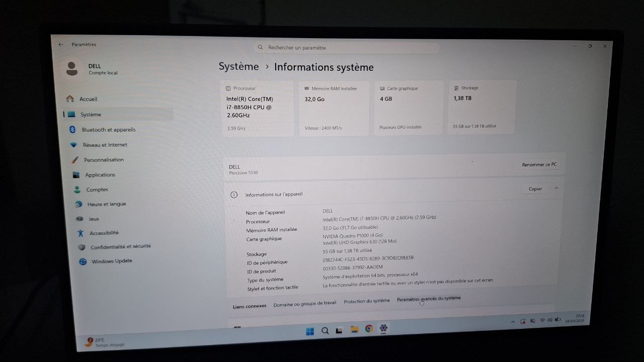Open File Explorer from the taskbar
The image size is (644, 362).
354,329
